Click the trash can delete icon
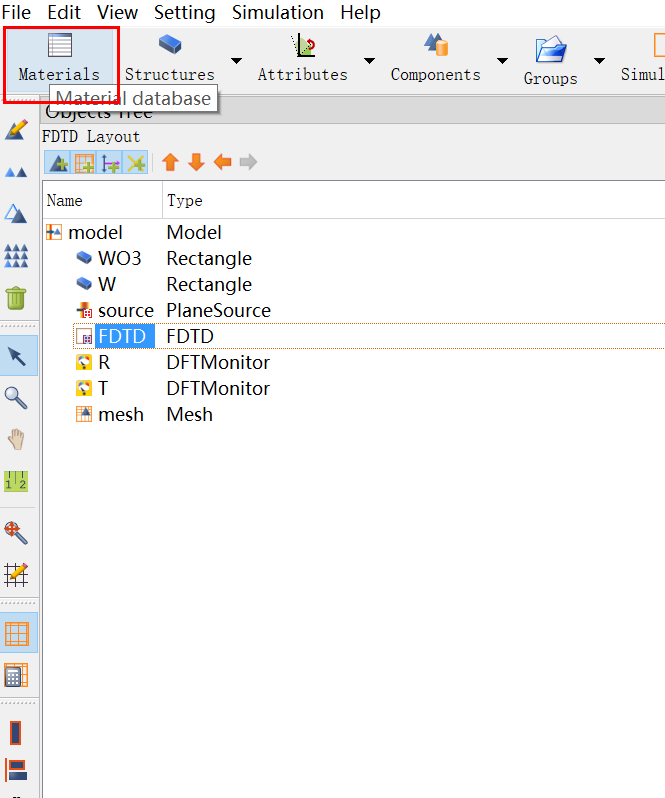The height and width of the screenshot is (798, 665). (16, 297)
